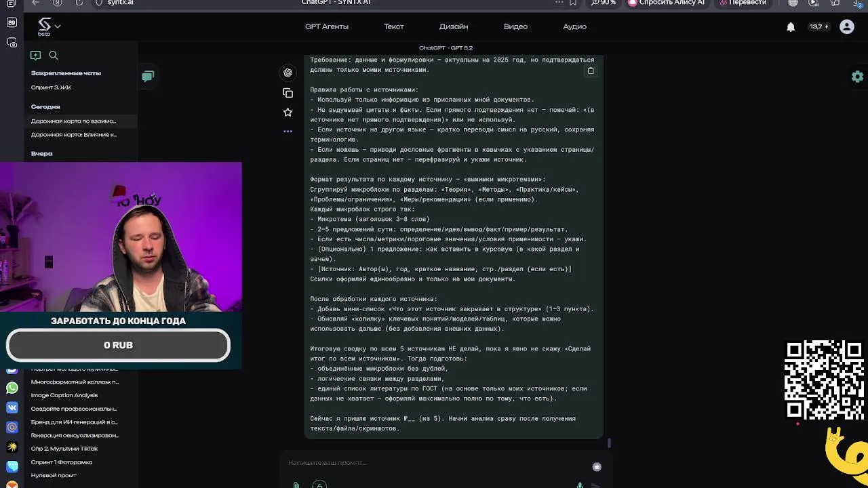This screenshot has width=868, height=488.
Task: Activate voice input microphone icon
Action: coord(580,485)
